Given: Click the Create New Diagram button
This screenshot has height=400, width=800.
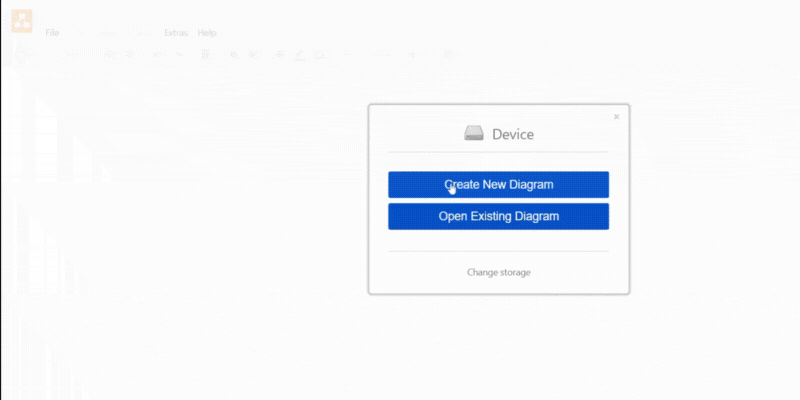Looking at the screenshot, I should click(x=498, y=185).
